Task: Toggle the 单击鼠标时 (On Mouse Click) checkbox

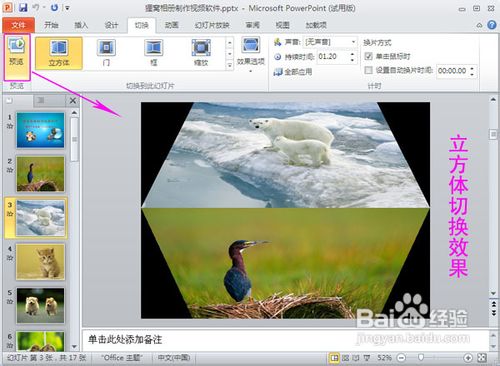Action: tap(368, 56)
